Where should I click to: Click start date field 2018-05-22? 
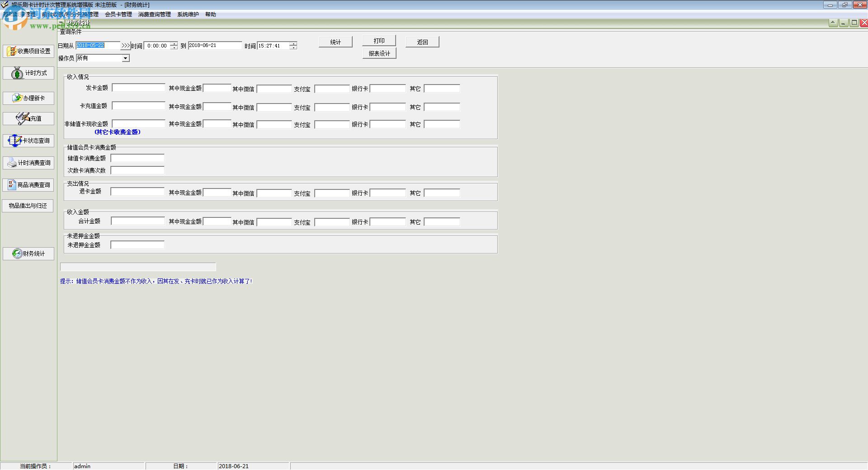point(98,45)
